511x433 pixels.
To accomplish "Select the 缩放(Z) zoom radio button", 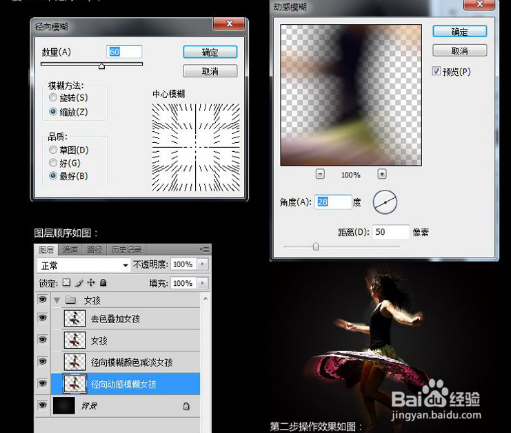I will point(53,111).
